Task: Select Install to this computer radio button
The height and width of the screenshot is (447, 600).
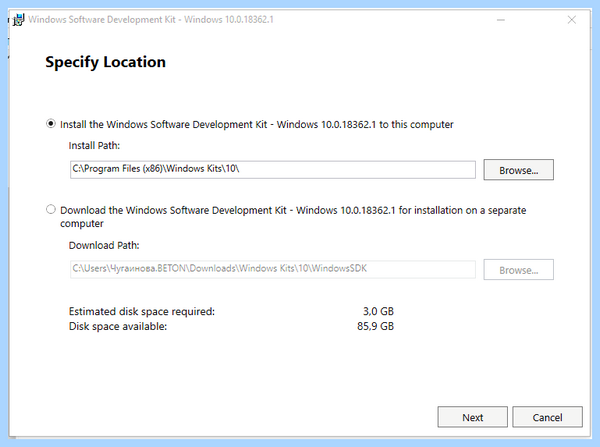Action: pyautogui.click(x=51, y=124)
